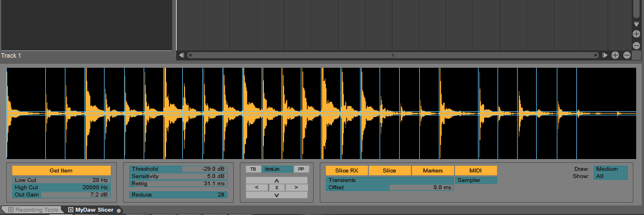The height and width of the screenshot is (215, 644).
Task: Click the Out Gain 7.2 dB slider
Action: 61,194
